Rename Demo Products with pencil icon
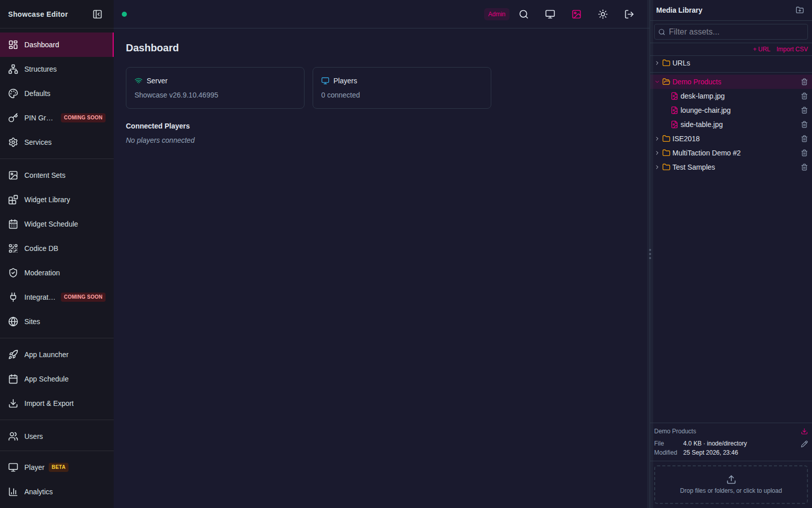Viewport: 812px width, 508px height. coord(804,444)
